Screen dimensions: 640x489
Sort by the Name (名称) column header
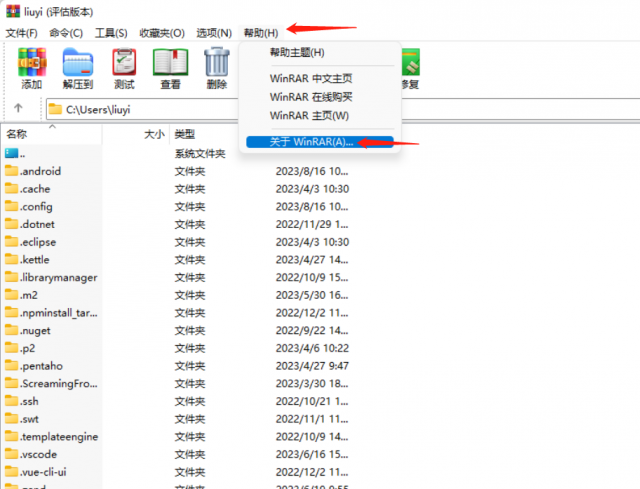(x=16, y=134)
